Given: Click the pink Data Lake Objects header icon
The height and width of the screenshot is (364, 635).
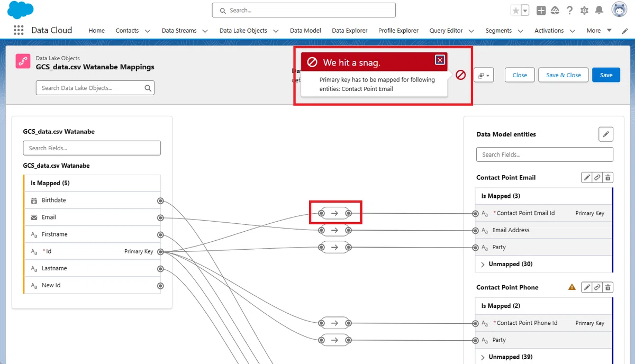Looking at the screenshot, I should tap(23, 61).
